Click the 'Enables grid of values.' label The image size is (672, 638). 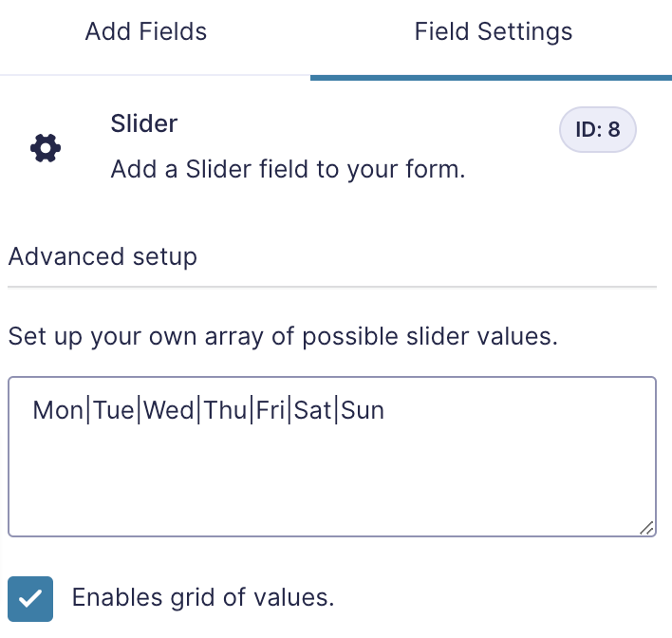click(x=203, y=598)
